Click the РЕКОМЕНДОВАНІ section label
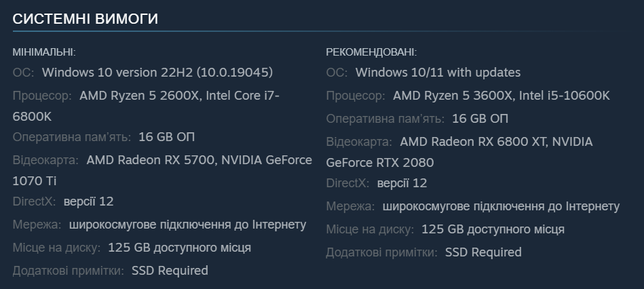The width and height of the screenshot is (644, 289). pyautogui.click(x=371, y=52)
